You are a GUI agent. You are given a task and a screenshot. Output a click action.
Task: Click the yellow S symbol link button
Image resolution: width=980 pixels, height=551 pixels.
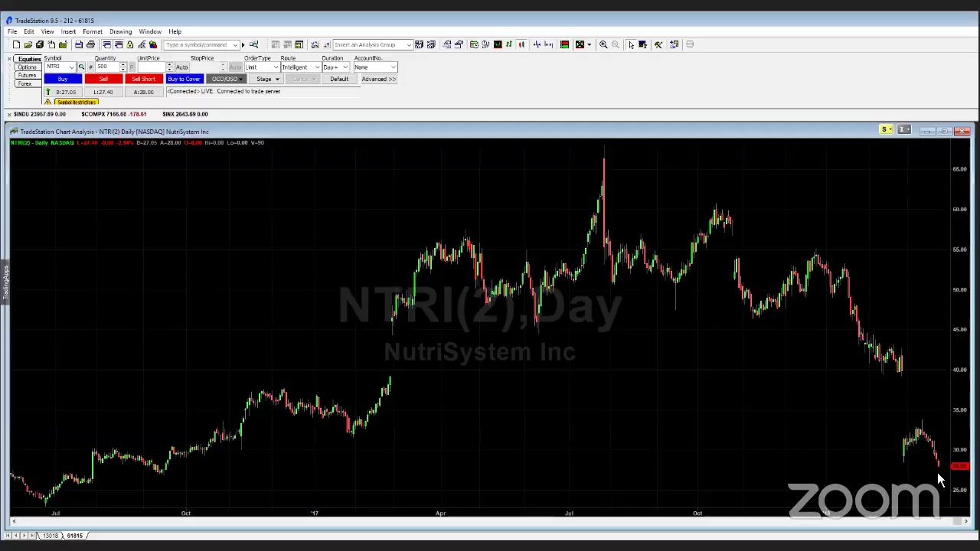pos(886,131)
